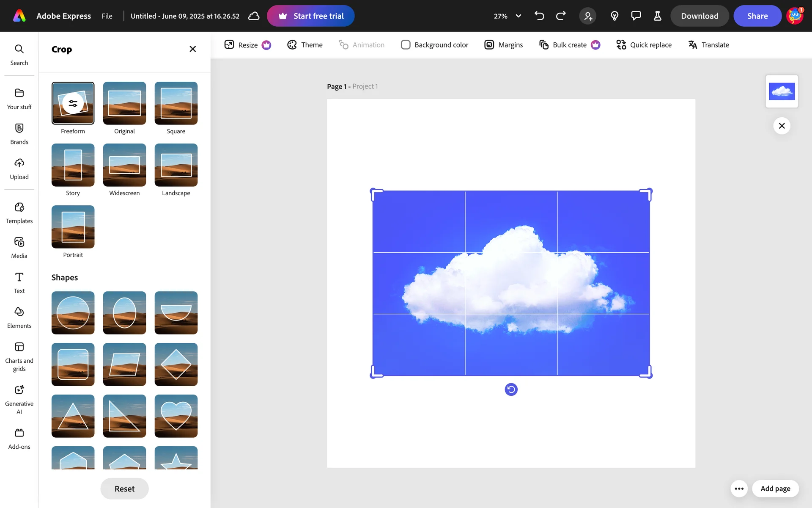Viewport: 812px width, 508px height.
Task: Open the Elements sidebar panel
Action: click(x=19, y=317)
